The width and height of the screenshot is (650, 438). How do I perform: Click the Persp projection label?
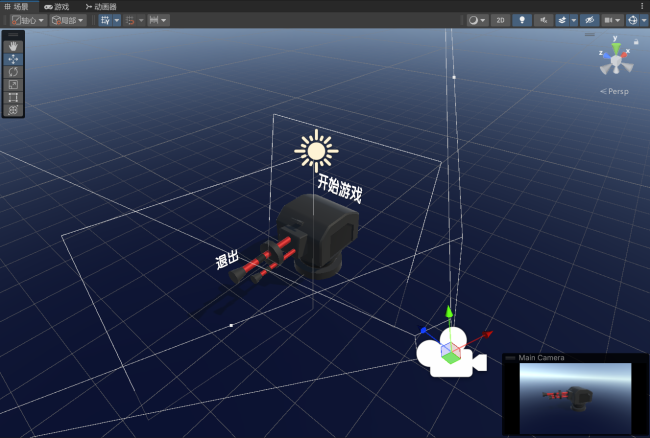(615, 91)
